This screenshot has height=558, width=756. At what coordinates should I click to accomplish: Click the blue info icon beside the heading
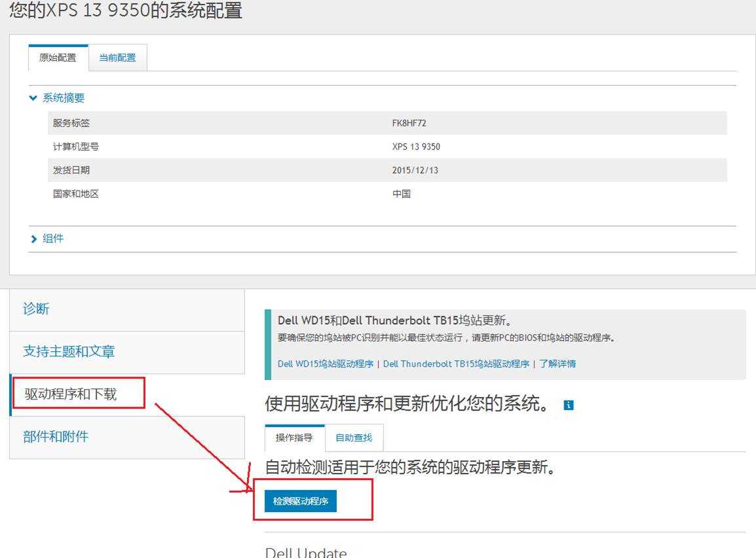pyautogui.click(x=569, y=405)
